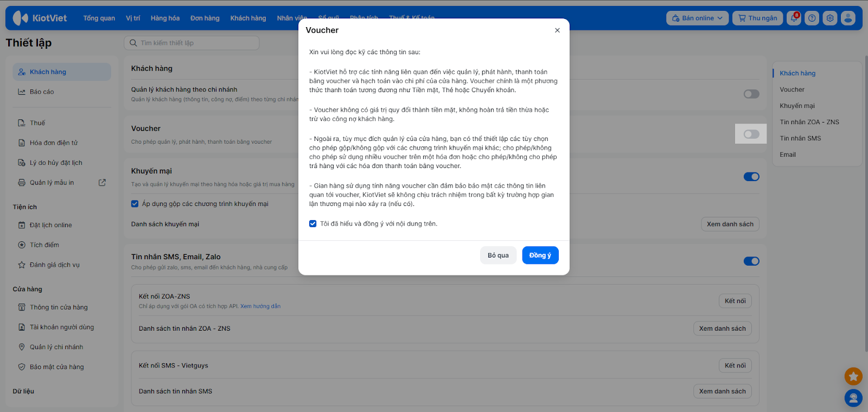Screen dimensions: 868x412
Task: Open the Tổng quan menu
Action: click(x=99, y=18)
